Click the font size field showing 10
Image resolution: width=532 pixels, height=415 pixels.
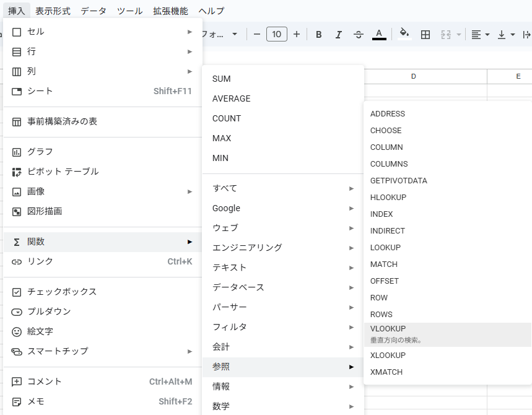coord(276,34)
